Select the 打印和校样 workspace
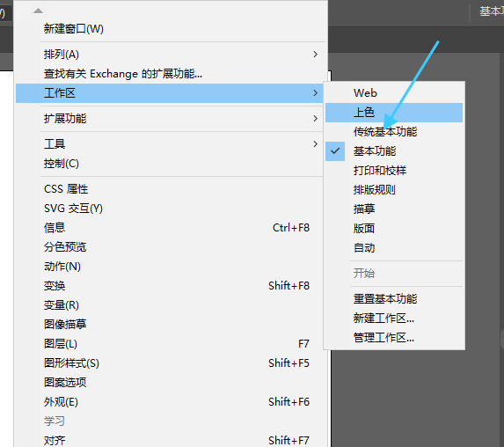This screenshot has height=447, width=504. pos(394,171)
